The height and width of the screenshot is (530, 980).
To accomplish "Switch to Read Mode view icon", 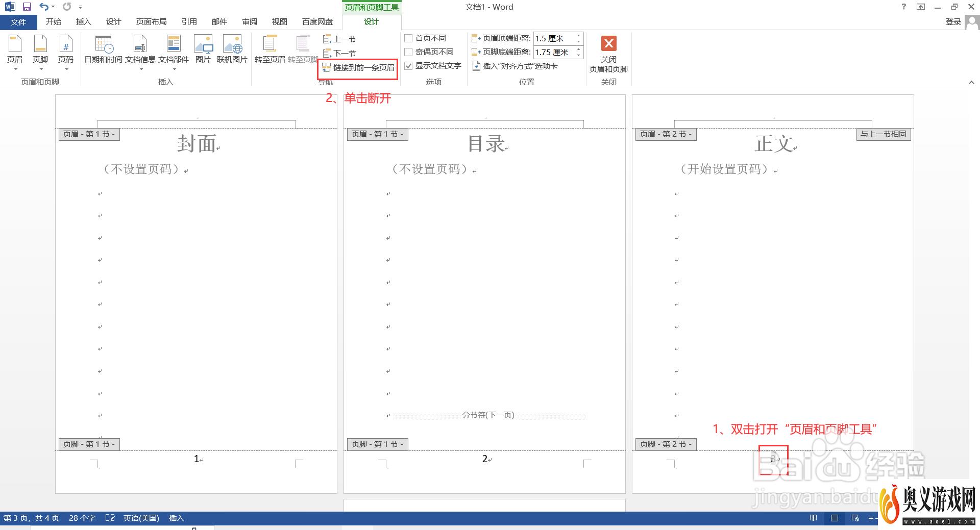I will tap(813, 518).
